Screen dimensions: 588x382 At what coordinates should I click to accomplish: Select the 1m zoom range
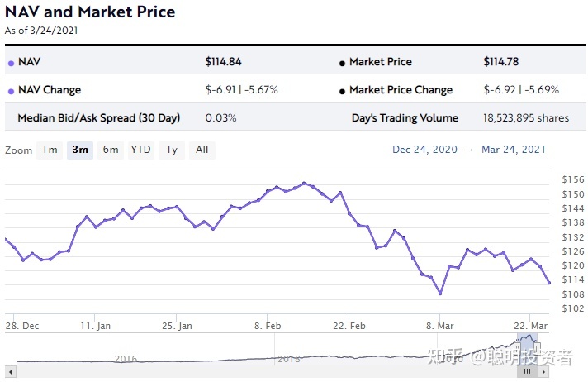point(50,150)
